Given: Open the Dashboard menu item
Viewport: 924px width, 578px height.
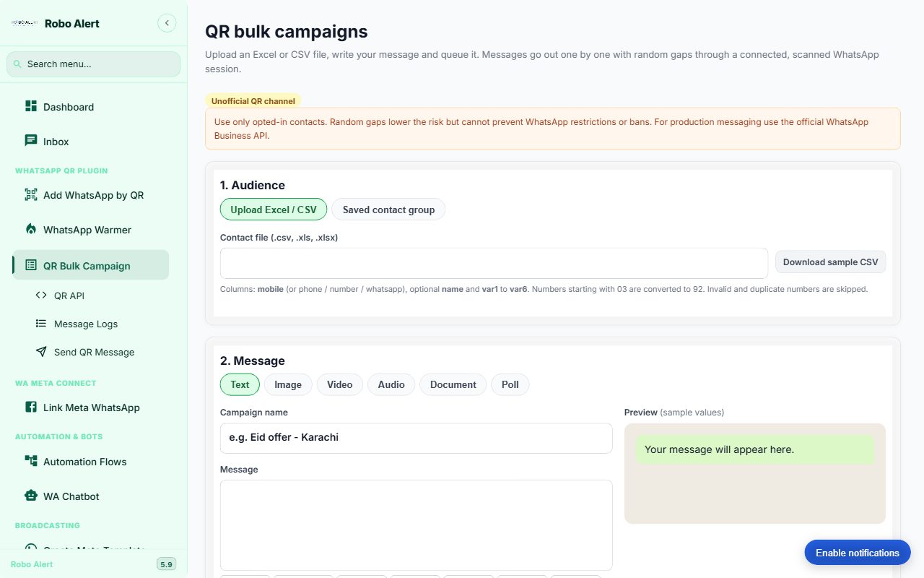Looking at the screenshot, I should click(x=91, y=107).
